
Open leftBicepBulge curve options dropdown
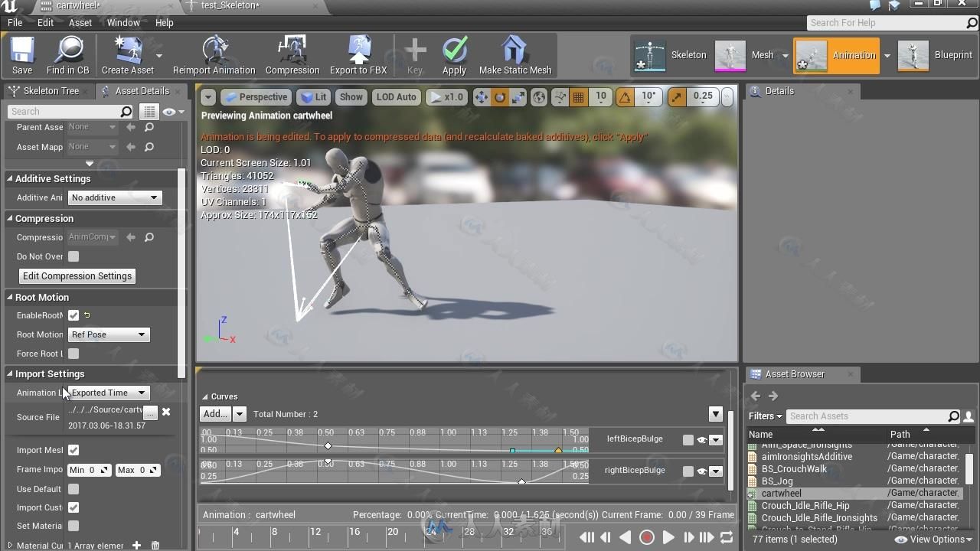715,439
